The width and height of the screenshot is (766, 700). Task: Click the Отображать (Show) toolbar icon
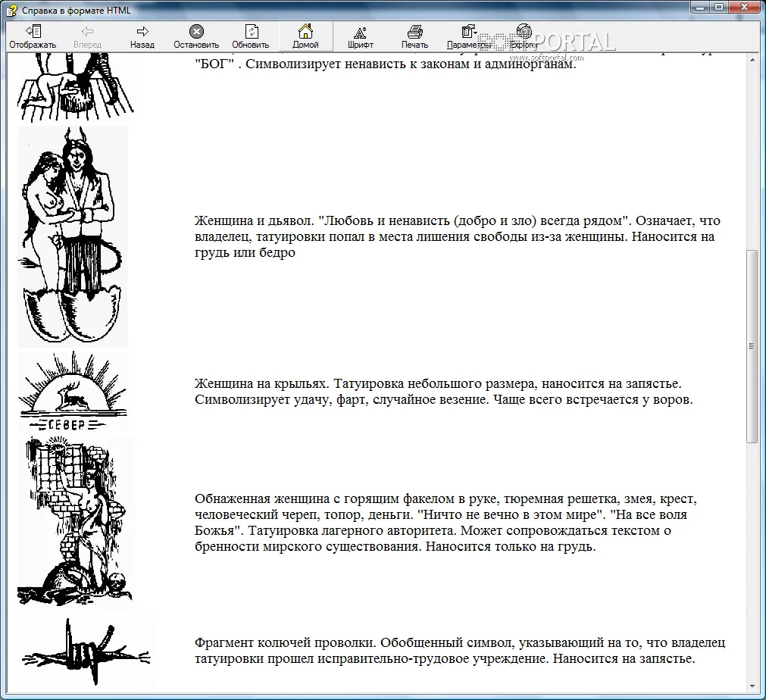point(33,36)
